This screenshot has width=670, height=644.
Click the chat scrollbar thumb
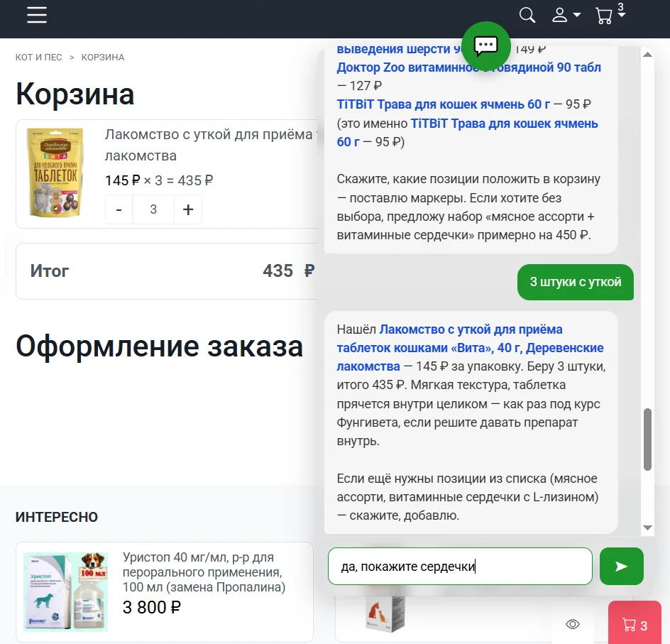pyautogui.click(x=647, y=440)
